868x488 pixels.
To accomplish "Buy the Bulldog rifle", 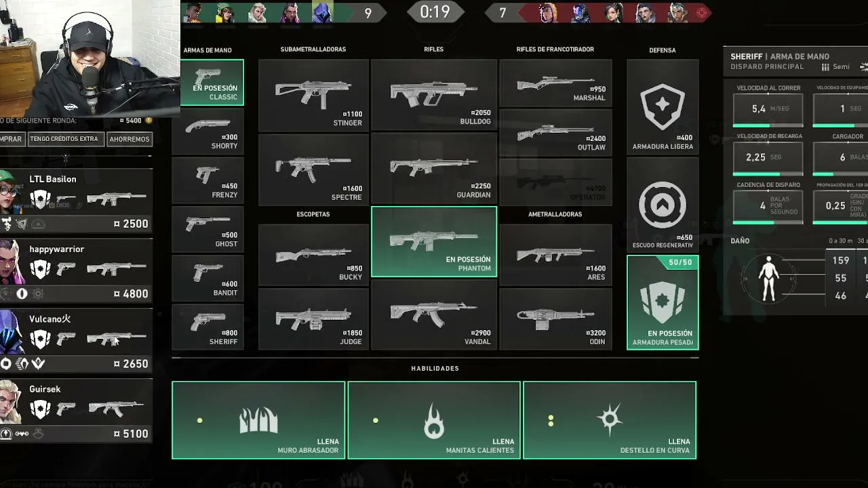I will [434, 96].
